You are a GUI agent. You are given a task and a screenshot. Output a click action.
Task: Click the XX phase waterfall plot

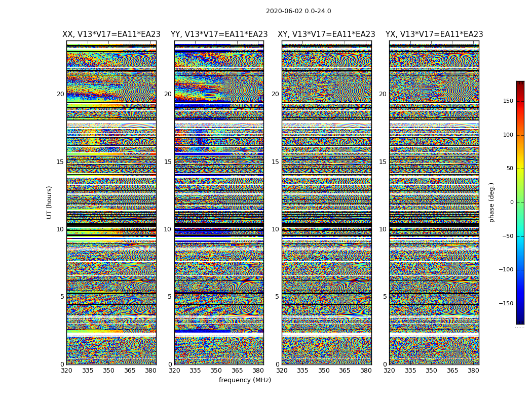111,202
